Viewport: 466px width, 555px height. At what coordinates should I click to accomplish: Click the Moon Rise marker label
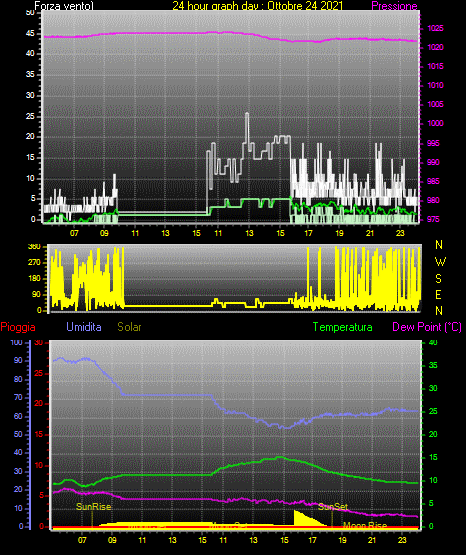coord(365,525)
